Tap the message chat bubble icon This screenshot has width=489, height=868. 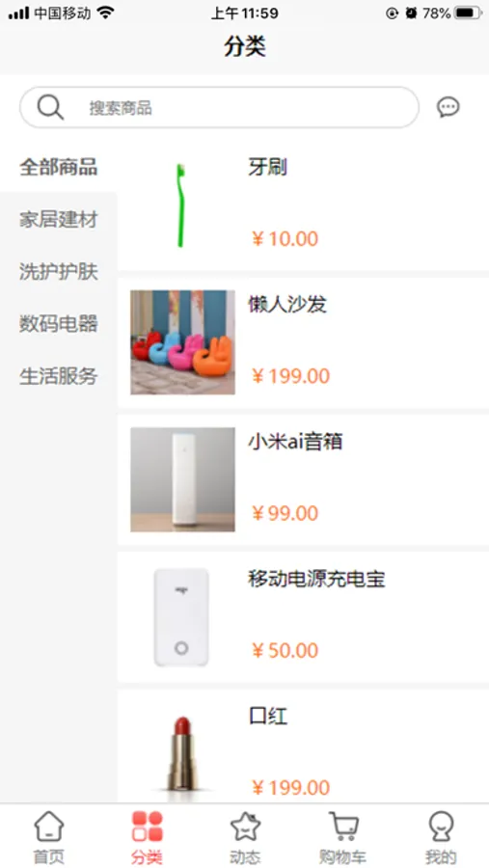coord(448,107)
